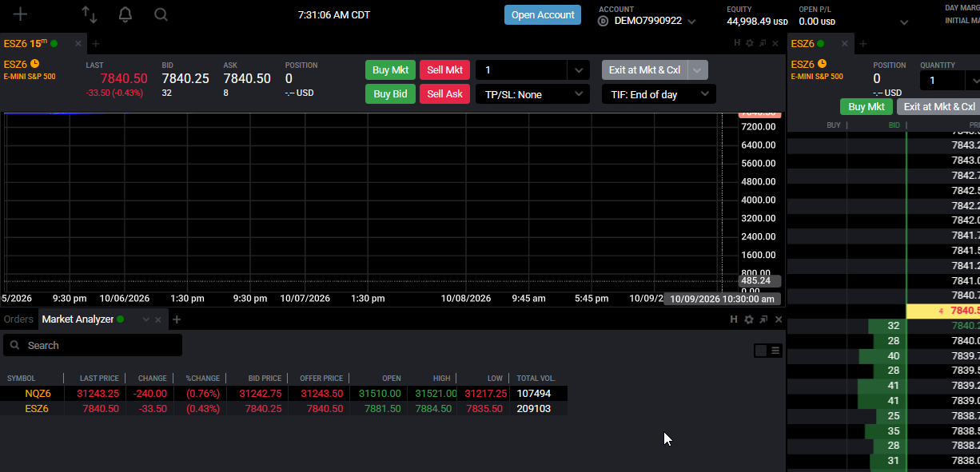Click the Sell Ask button
The height and width of the screenshot is (472, 980).
click(444, 94)
